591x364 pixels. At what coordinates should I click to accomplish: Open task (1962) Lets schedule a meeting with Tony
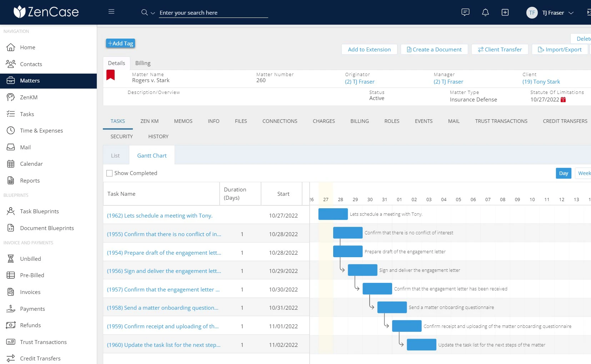[160, 215]
